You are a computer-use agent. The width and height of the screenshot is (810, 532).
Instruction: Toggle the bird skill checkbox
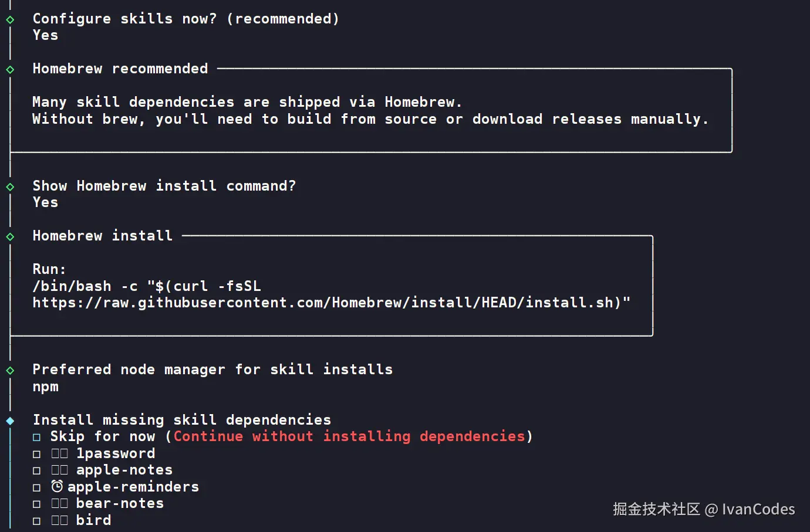pyautogui.click(x=37, y=521)
